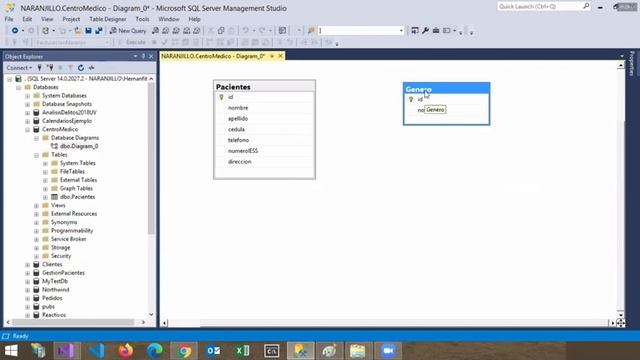Open the active documents list dropdown

tap(622, 56)
